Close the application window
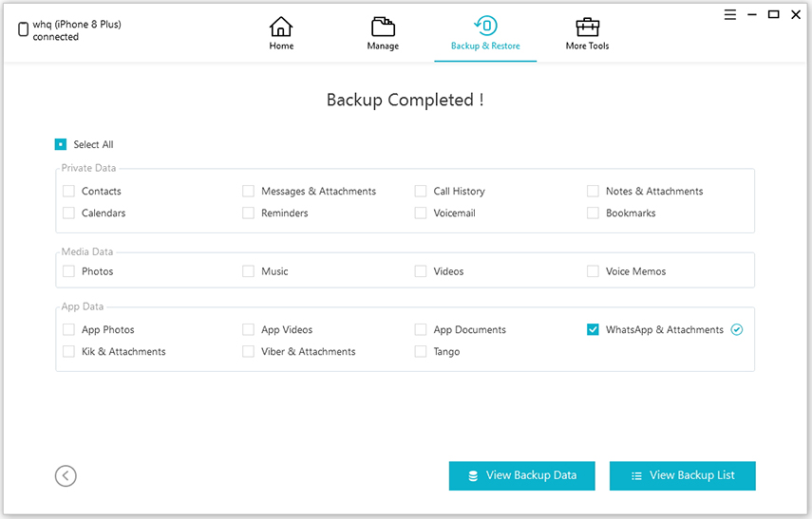 pyautogui.click(x=796, y=14)
